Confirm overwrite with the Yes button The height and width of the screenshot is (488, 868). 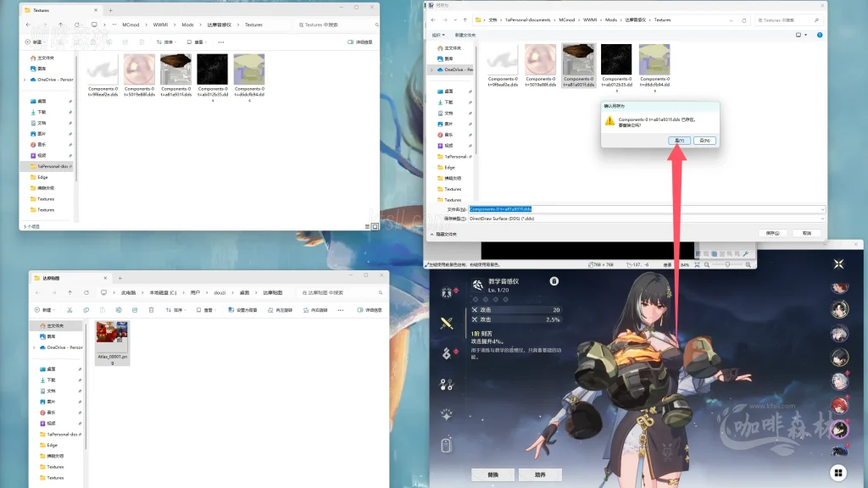677,141
